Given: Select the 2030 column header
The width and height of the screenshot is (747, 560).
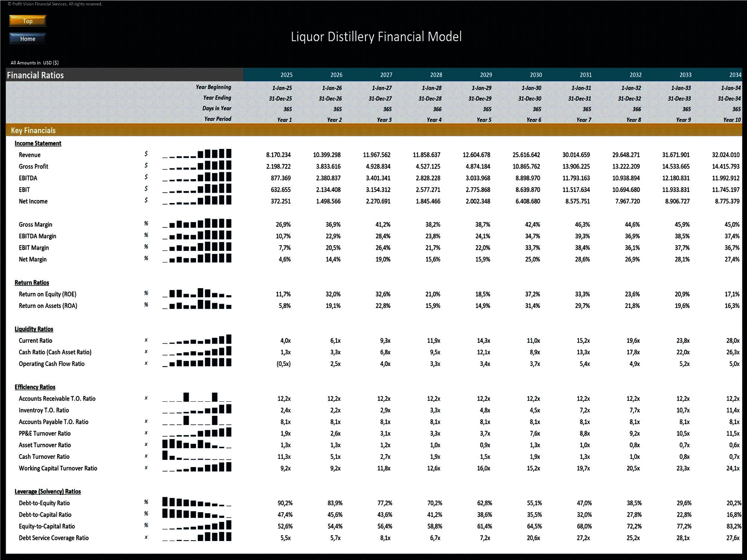Looking at the screenshot, I should click(536, 75).
